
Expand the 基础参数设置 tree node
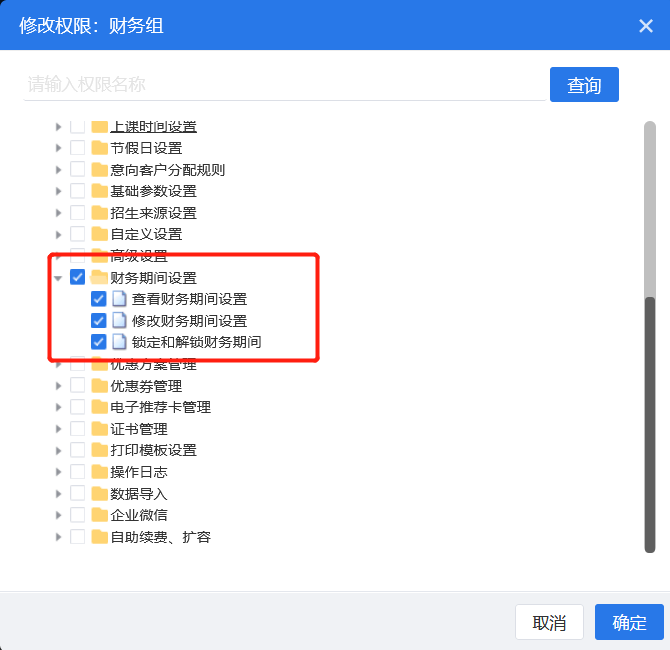[x=59, y=191]
